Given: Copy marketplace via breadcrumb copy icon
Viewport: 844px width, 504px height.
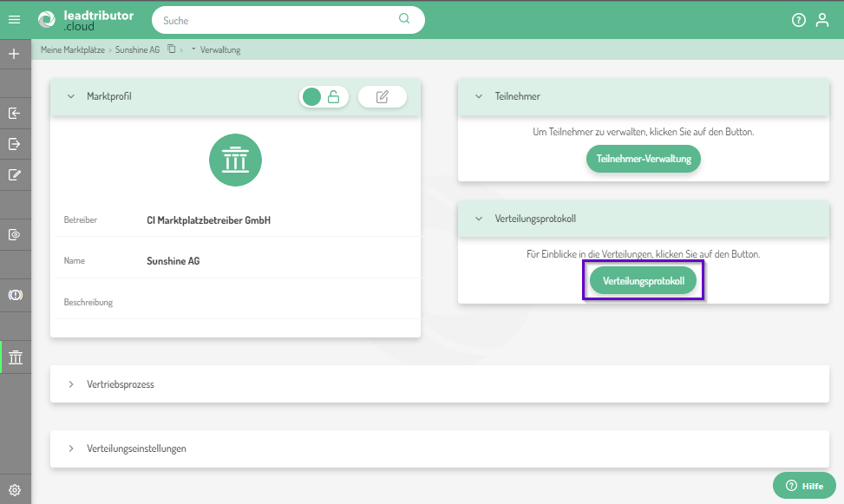Looking at the screenshot, I should coord(172,49).
